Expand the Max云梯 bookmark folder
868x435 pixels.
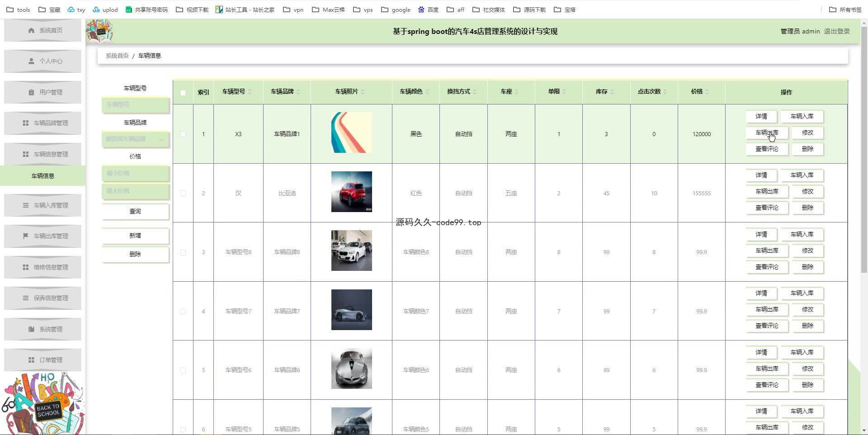point(328,9)
